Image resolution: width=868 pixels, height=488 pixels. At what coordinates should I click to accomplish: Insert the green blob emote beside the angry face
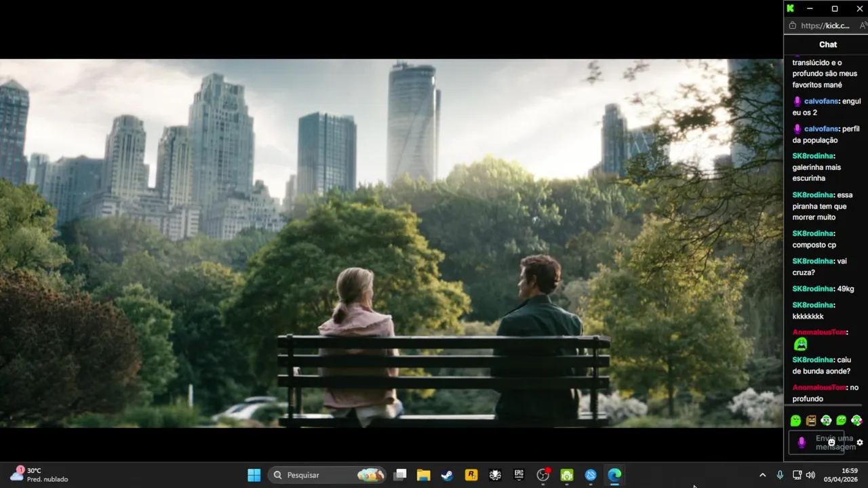796,421
